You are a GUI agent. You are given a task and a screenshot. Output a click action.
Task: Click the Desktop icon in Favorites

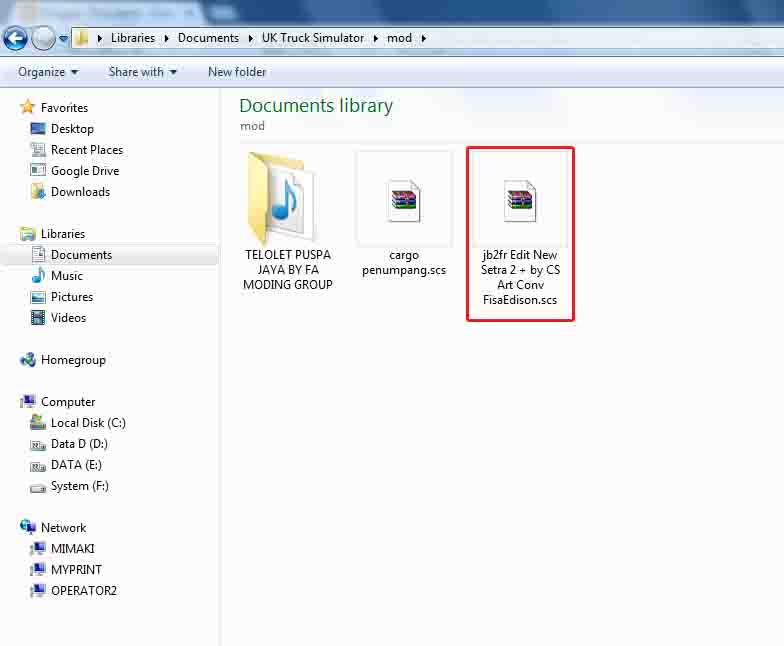tap(38, 128)
